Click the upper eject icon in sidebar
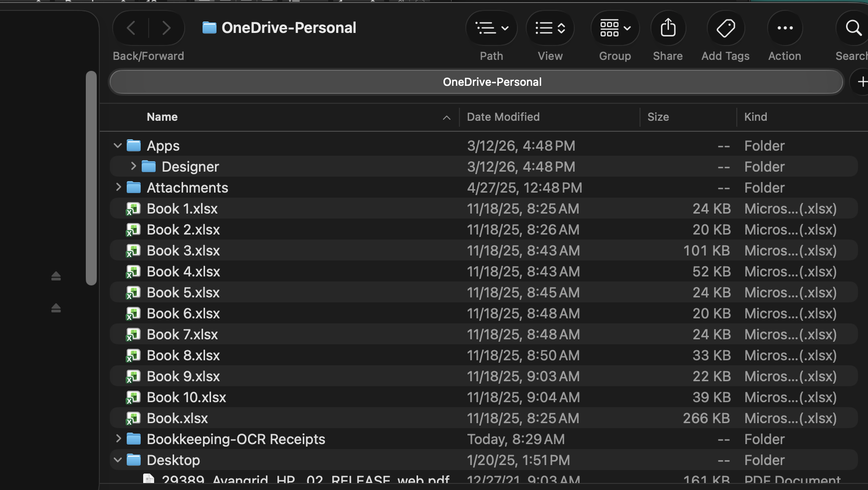The width and height of the screenshot is (868, 490). click(x=56, y=276)
